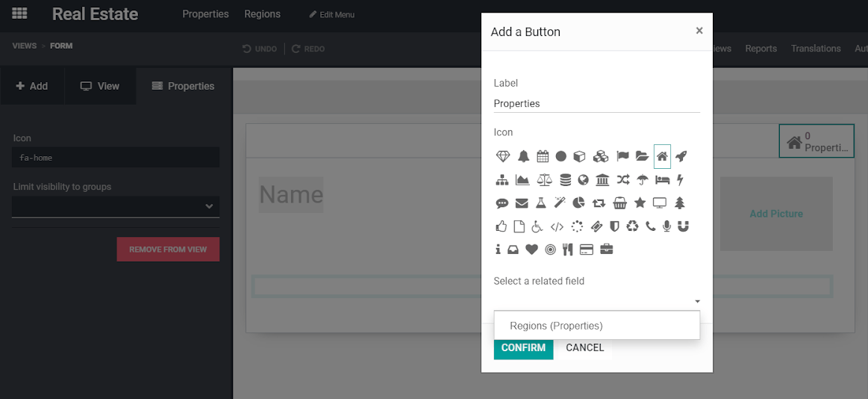The height and width of the screenshot is (399, 868).
Task: Close the Add a Button dialog
Action: 699,31
